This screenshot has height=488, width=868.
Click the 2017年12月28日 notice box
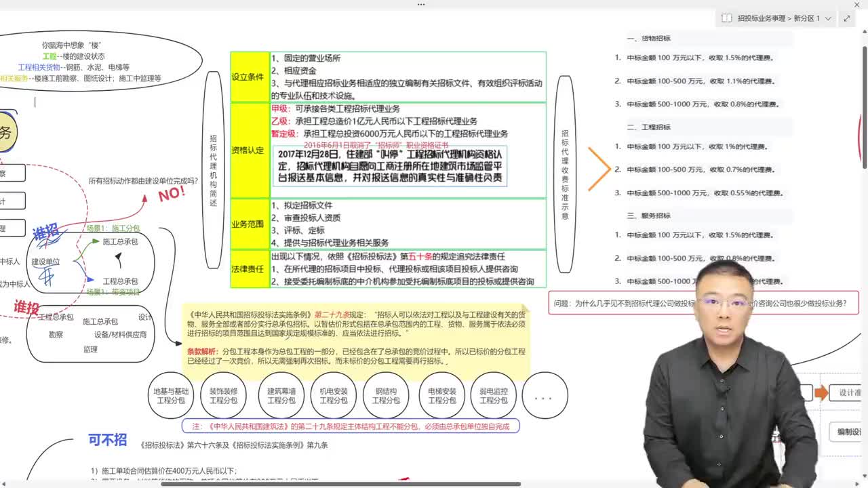coord(390,166)
